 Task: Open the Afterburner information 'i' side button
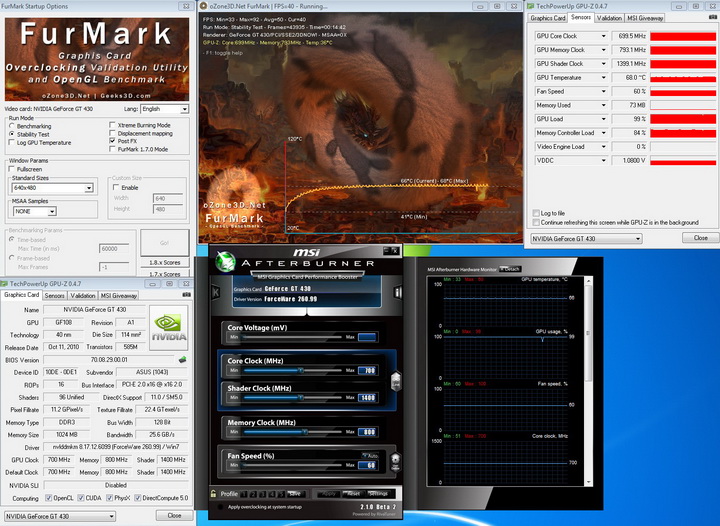tap(398, 292)
